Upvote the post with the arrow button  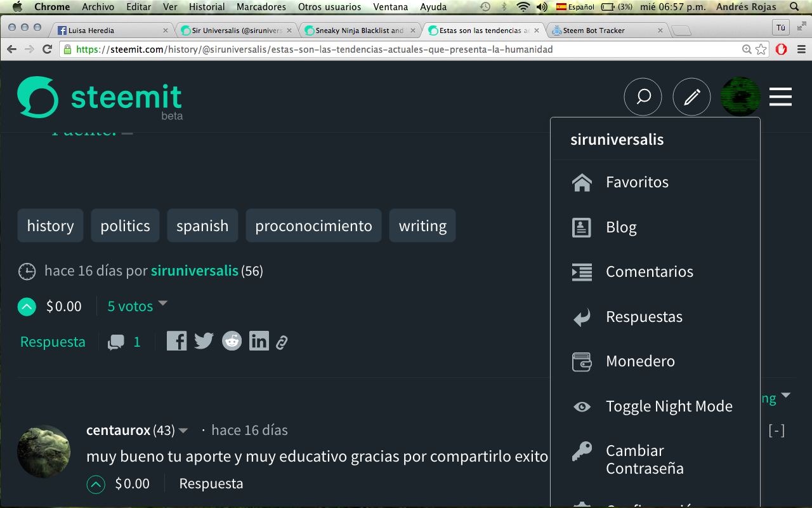pyautogui.click(x=27, y=306)
